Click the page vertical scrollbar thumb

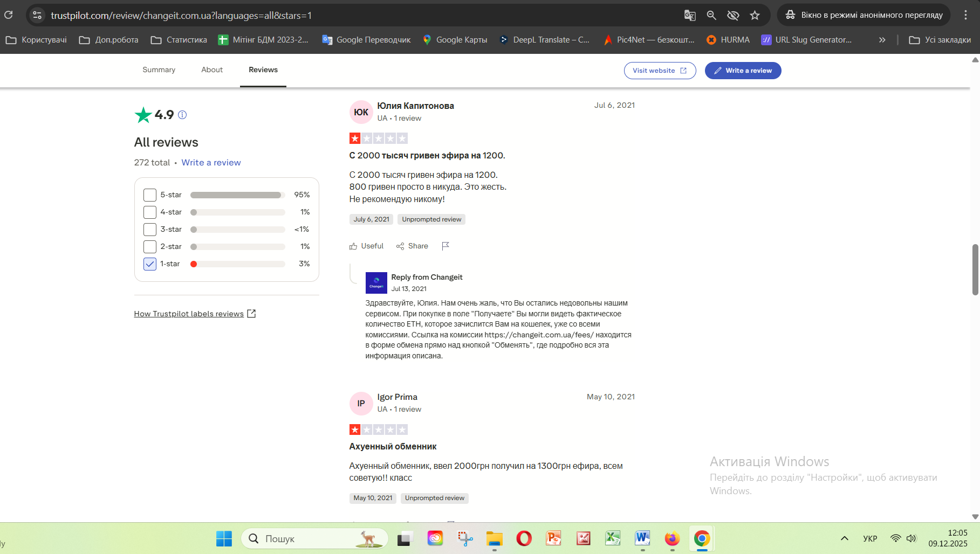tap(975, 269)
